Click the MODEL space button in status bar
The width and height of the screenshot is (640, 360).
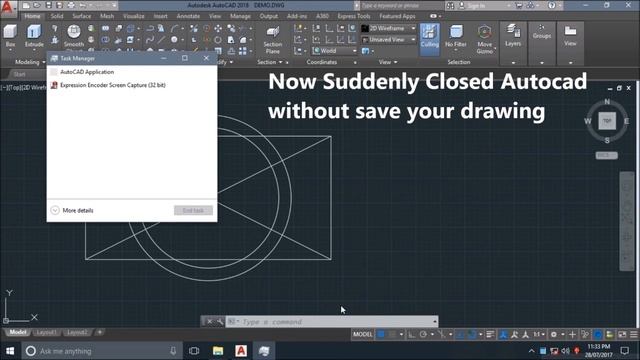point(362,334)
